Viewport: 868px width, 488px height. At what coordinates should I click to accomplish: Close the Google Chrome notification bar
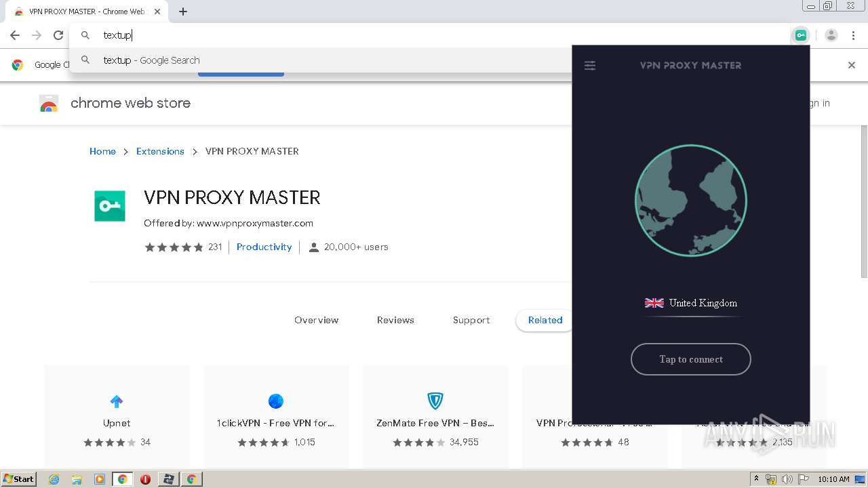tap(852, 65)
